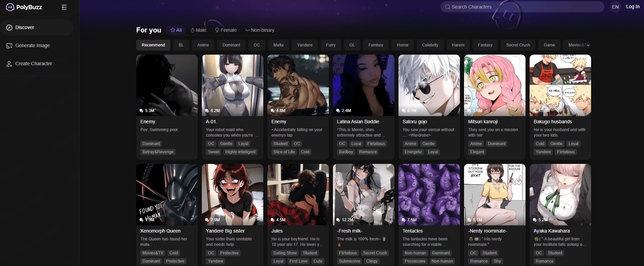Image resolution: width=644 pixels, height=266 pixels.
Task: Select the Yandere category tab
Action: (x=305, y=45)
